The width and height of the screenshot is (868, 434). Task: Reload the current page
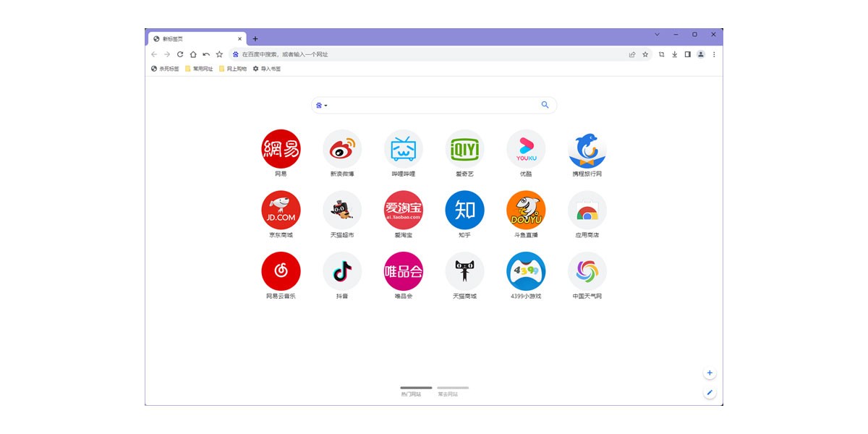180,54
